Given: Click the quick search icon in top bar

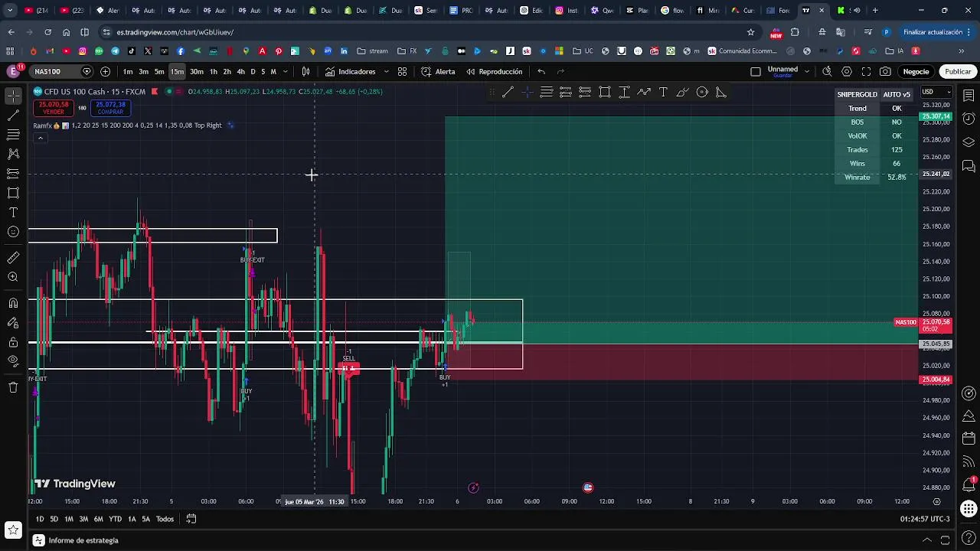Looking at the screenshot, I should tap(827, 71).
